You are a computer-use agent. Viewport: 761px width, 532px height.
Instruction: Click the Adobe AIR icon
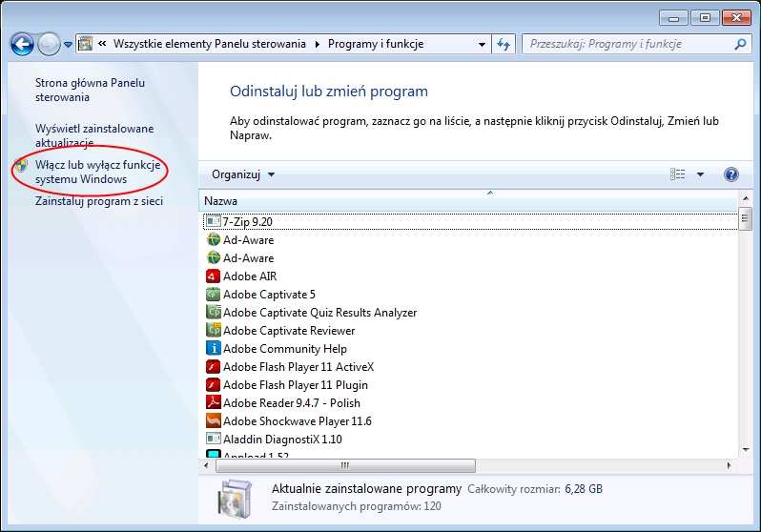[213, 276]
